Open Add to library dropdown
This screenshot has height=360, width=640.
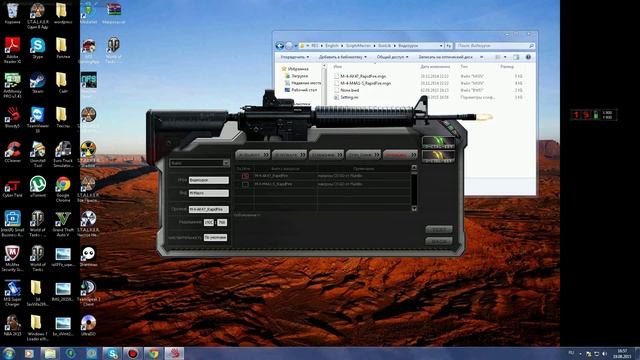pos(343,57)
